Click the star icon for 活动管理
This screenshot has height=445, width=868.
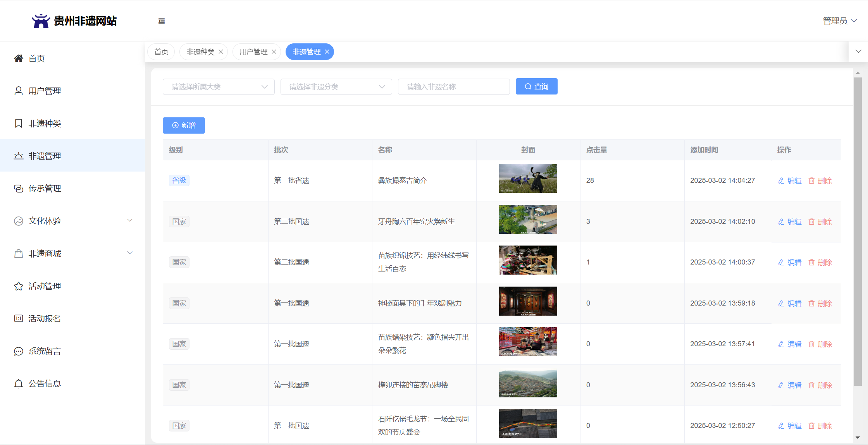(x=18, y=286)
